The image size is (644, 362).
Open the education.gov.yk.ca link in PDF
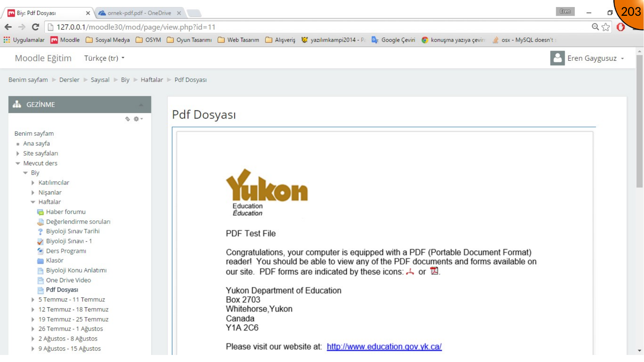point(384,347)
